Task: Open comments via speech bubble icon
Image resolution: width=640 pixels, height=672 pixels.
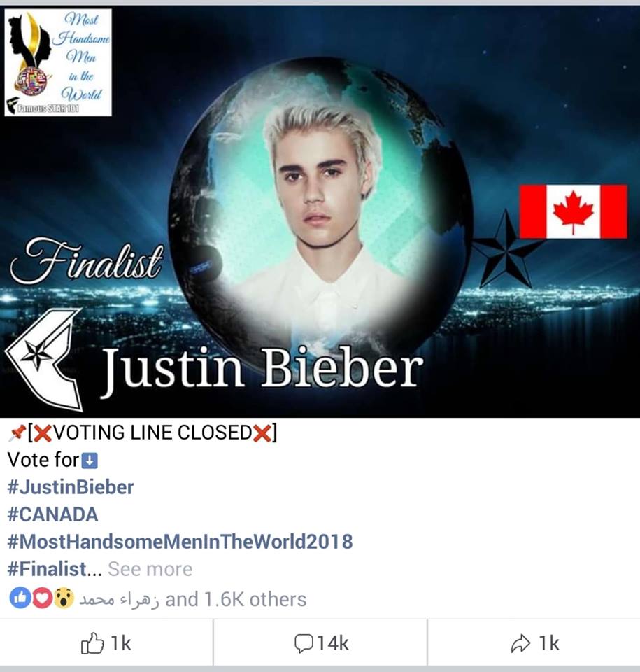Action: (x=304, y=644)
